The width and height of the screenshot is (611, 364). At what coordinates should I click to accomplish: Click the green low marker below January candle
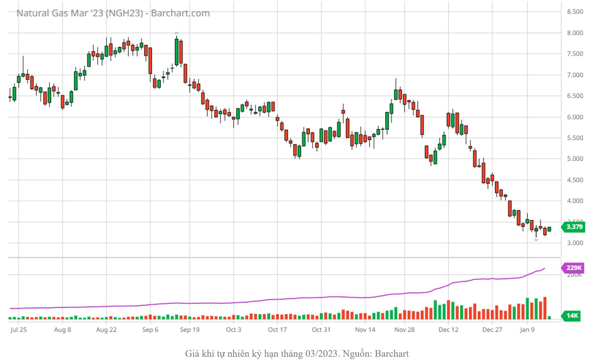(536, 240)
